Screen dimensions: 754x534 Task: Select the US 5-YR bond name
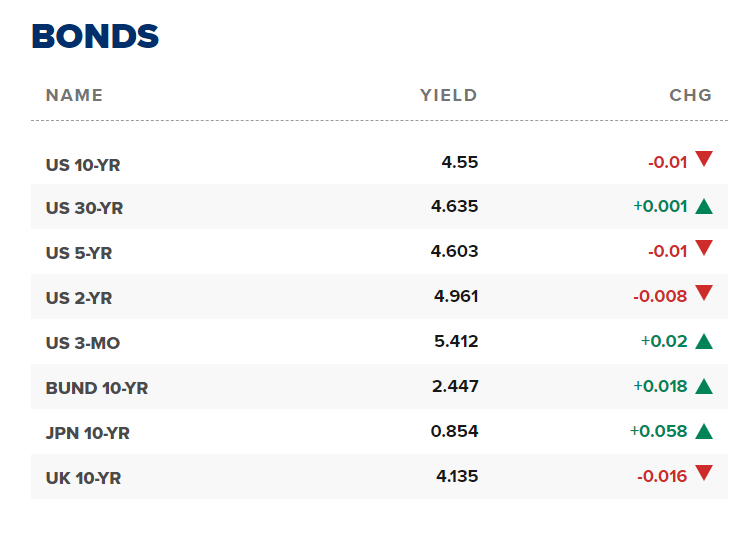click(79, 253)
